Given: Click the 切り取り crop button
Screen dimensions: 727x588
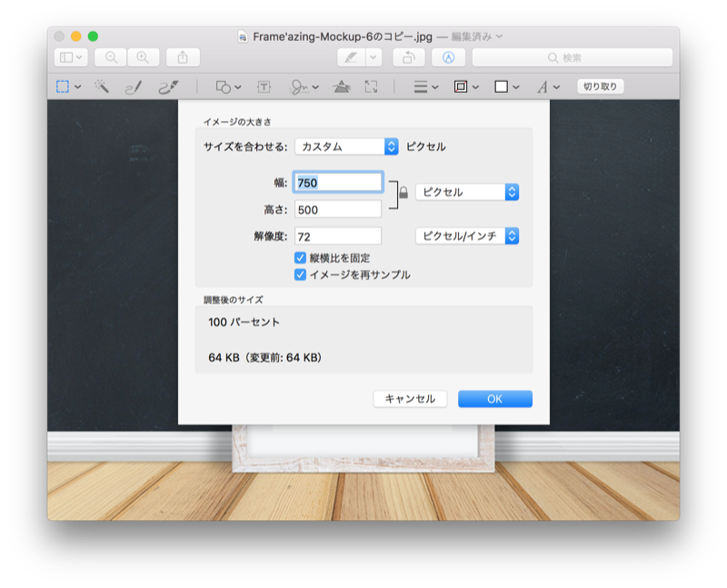Looking at the screenshot, I should click(601, 86).
